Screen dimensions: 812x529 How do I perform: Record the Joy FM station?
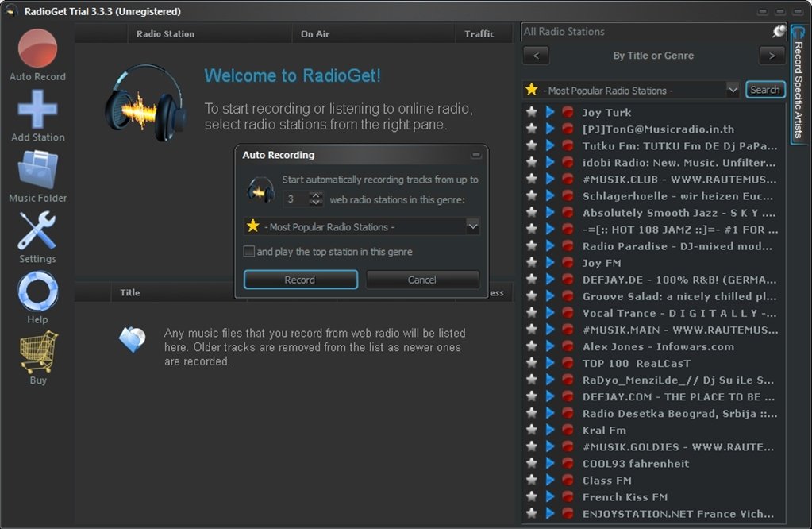[x=568, y=262]
